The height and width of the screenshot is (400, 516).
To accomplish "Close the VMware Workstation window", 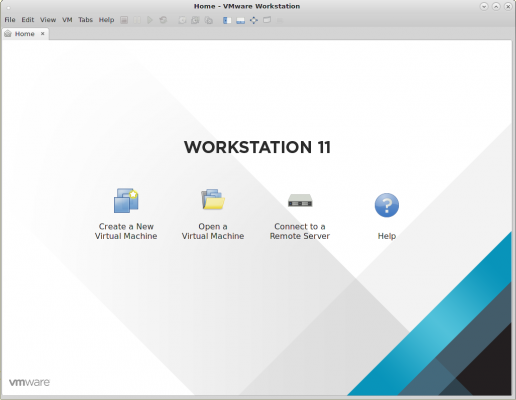I will pos(508,6).
